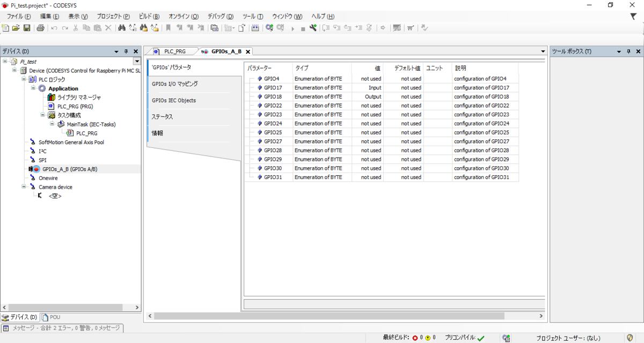This screenshot has width=644, height=343.
Task: Create a new project with toolbar icon
Action: 6,28
